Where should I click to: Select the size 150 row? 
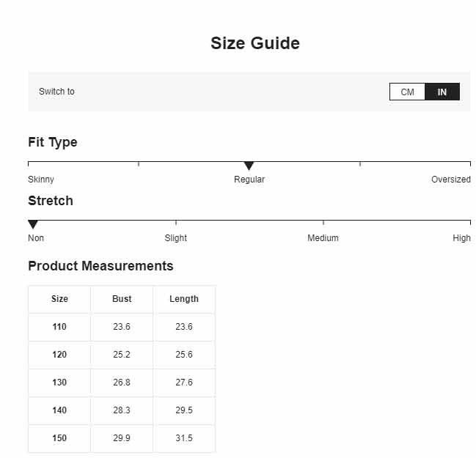pos(59,438)
